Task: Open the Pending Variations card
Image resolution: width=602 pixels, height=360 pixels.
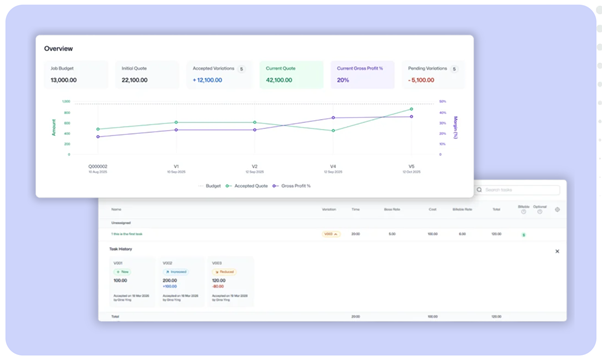Action: (433, 74)
